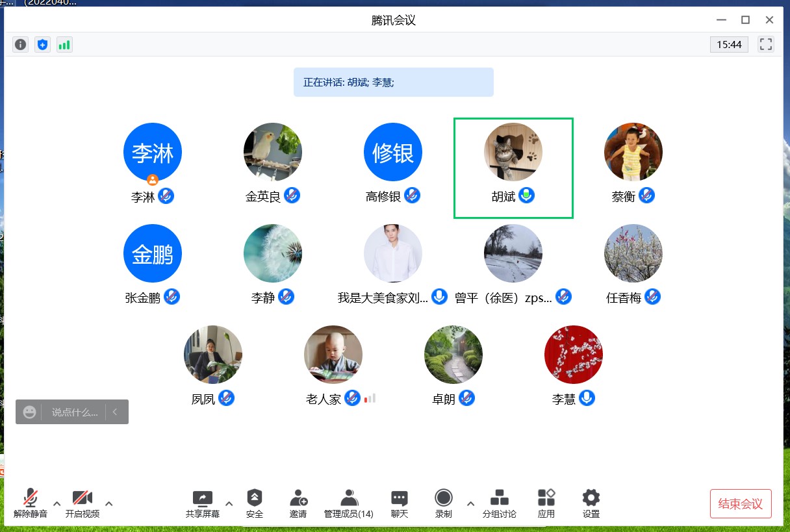Click the blue security shield icon
Viewport: 790px width, 532px height.
[42, 44]
